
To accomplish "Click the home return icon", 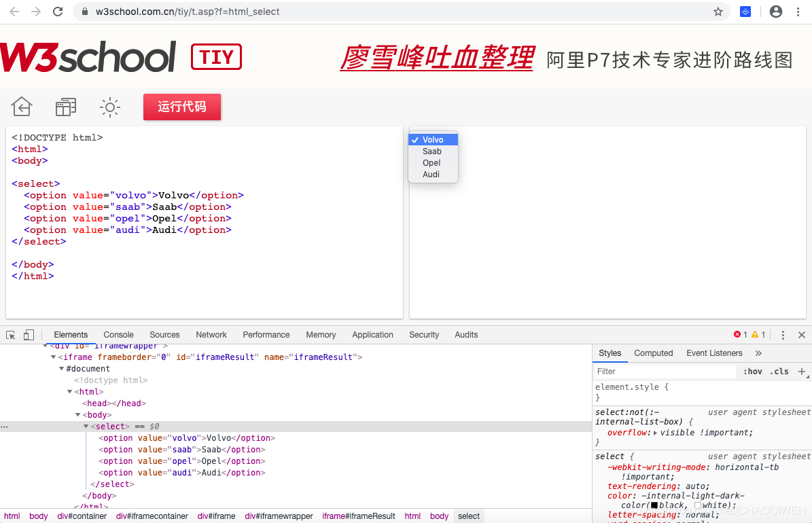I will (x=22, y=107).
